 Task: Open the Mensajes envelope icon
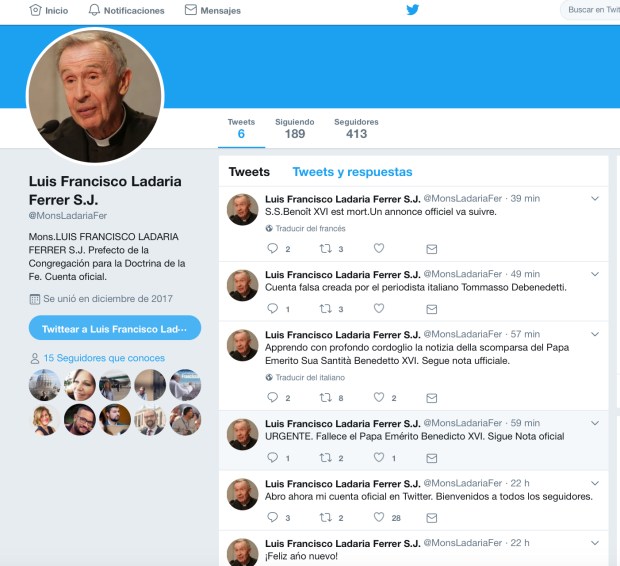pyautogui.click(x=191, y=10)
